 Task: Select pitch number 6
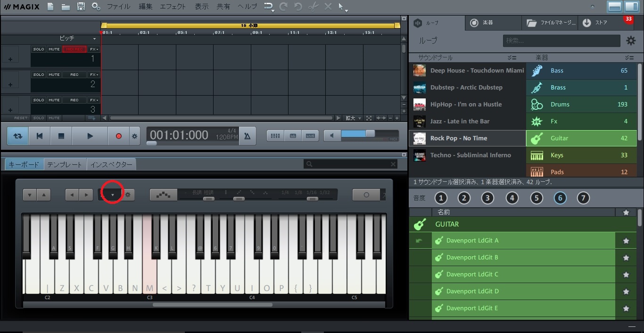pos(560,198)
